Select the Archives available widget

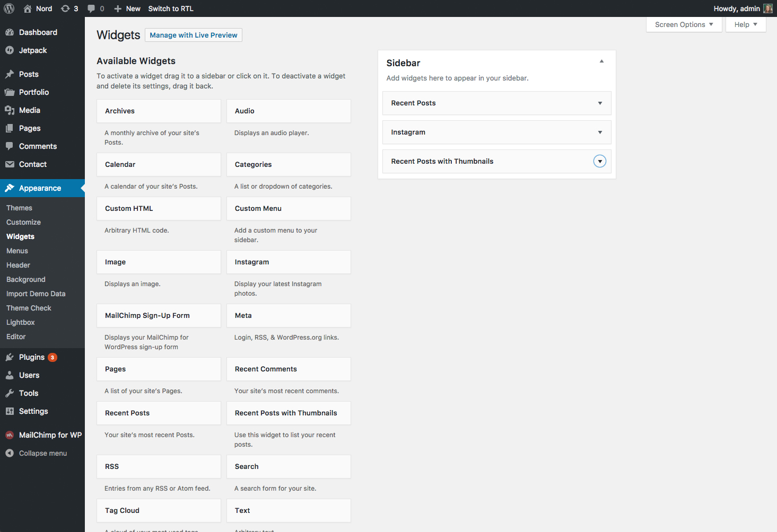point(159,111)
